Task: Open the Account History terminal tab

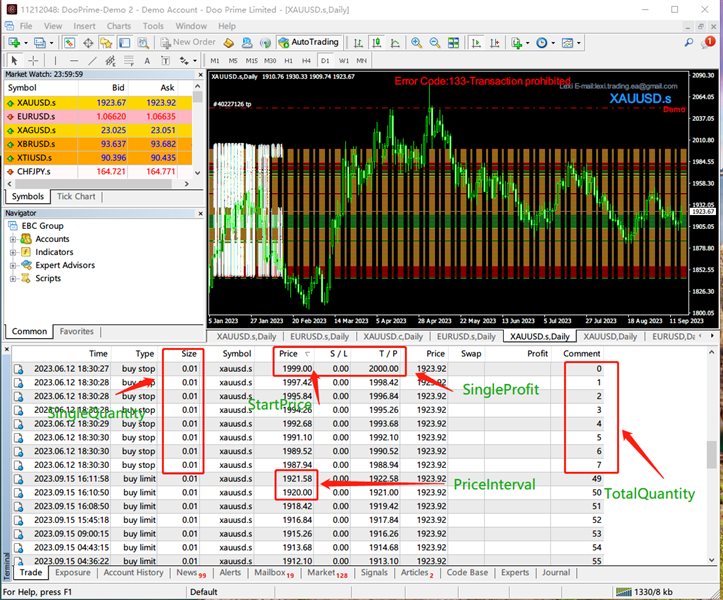Action: pyautogui.click(x=133, y=572)
